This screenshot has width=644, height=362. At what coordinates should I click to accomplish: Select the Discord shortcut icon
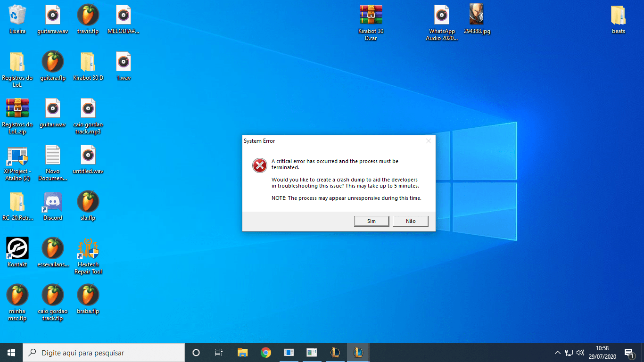point(53,206)
